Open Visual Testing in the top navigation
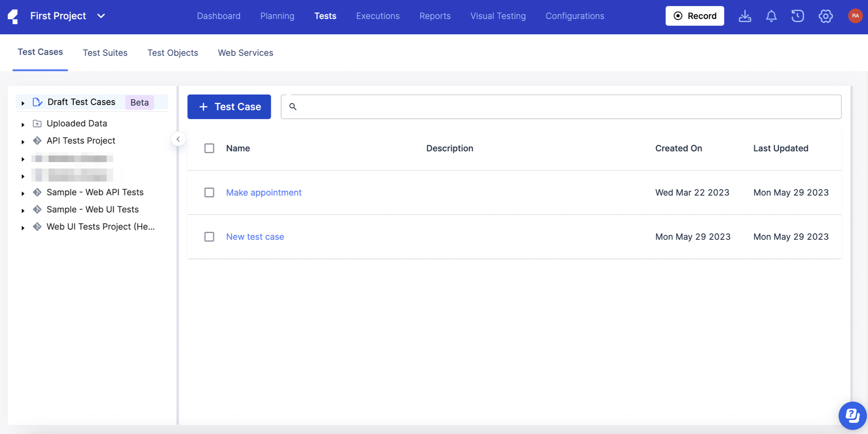 point(498,16)
